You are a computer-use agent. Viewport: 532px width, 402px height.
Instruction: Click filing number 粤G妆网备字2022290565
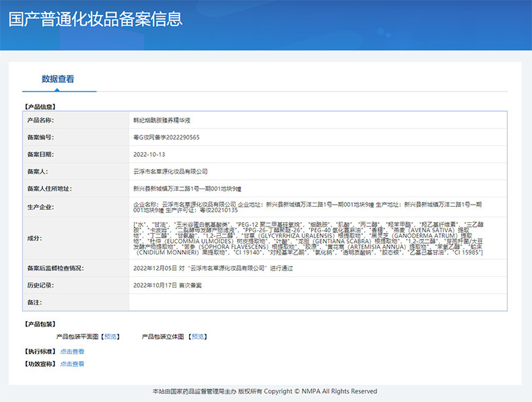(166, 137)
